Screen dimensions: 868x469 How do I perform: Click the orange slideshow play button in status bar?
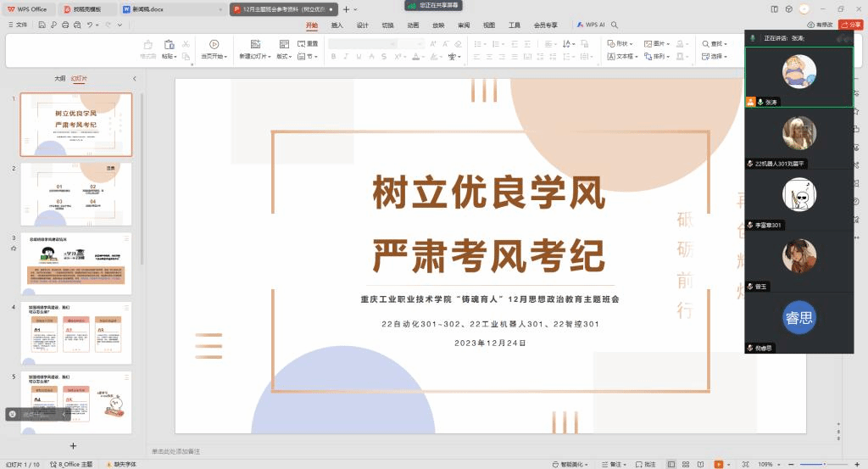point(719,464)
